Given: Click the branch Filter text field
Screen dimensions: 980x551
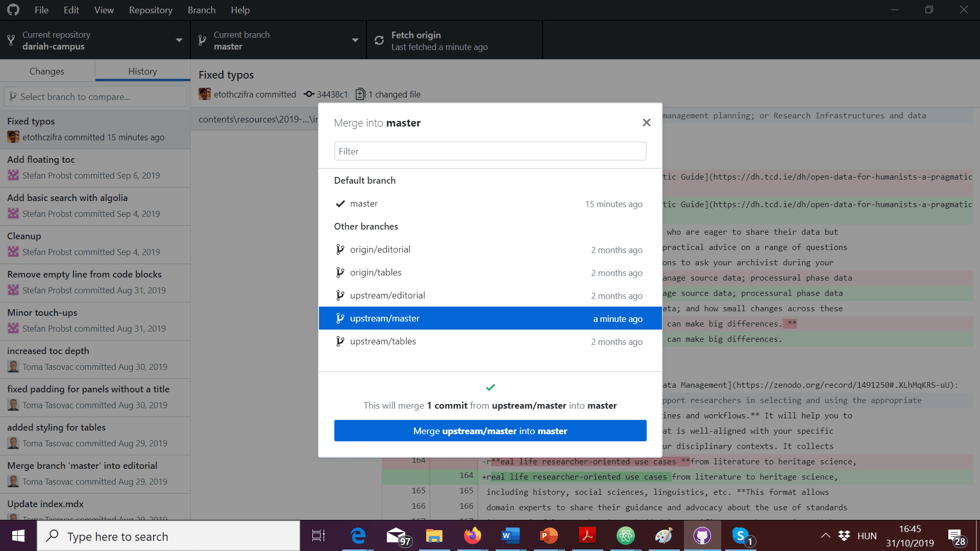Looking at the screenshot, I should coord(490,152).
